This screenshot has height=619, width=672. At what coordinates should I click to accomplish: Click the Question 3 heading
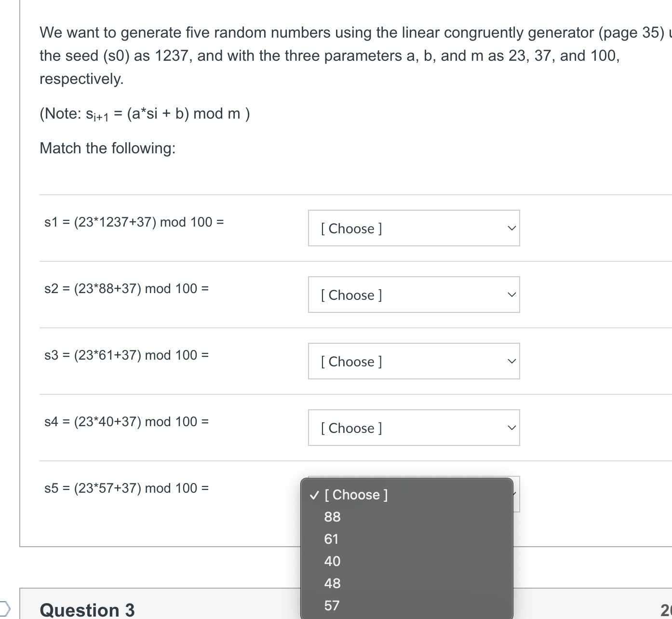pos(87,610)
